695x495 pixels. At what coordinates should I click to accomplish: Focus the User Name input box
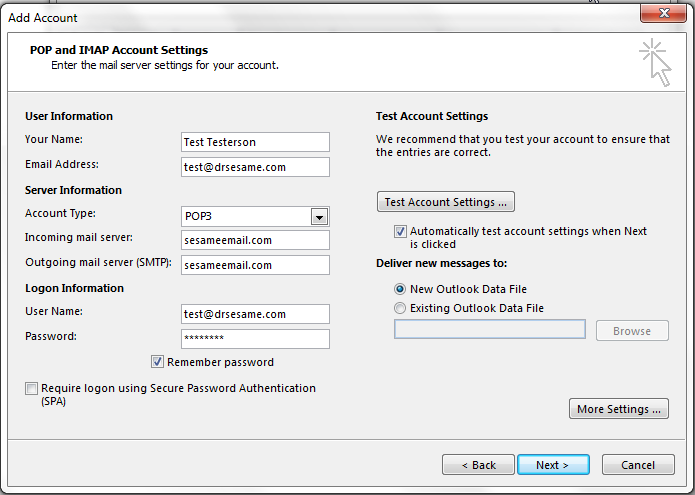[x=255, y=314]
